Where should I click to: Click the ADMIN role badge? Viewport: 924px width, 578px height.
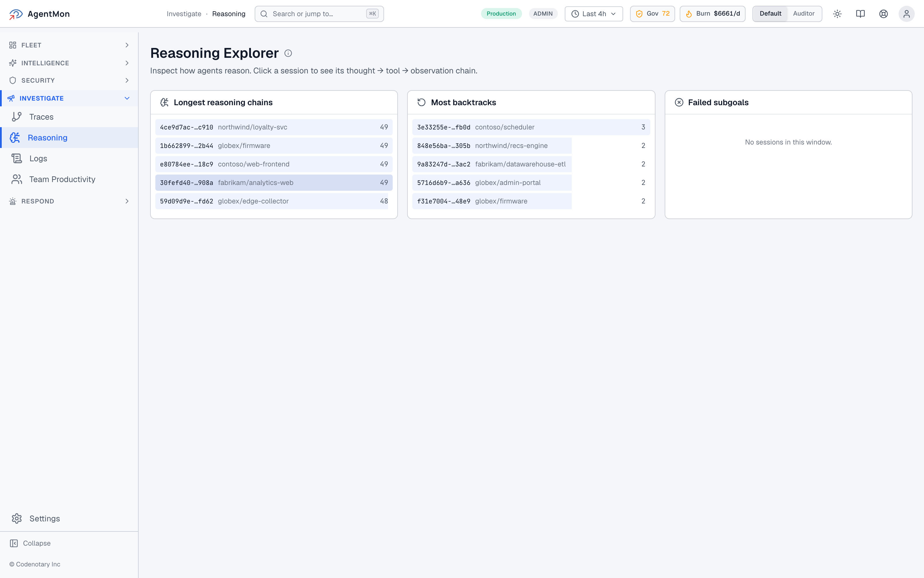[x=543, y=14]
